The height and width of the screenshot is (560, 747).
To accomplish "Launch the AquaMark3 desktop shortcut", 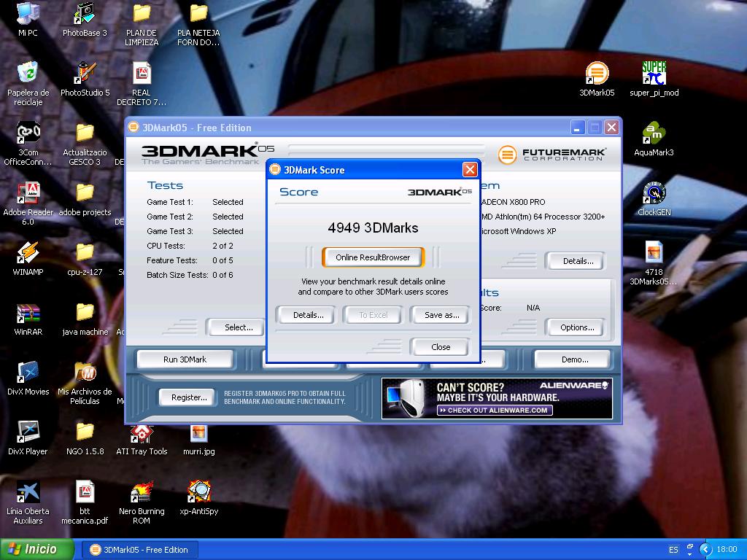I will click(x=654, y=134).
